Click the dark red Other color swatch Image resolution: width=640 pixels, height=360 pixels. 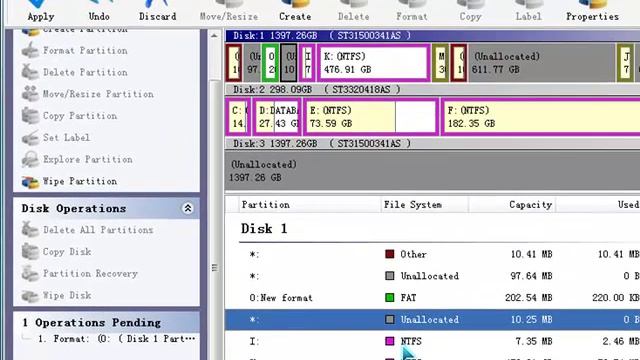389,254
